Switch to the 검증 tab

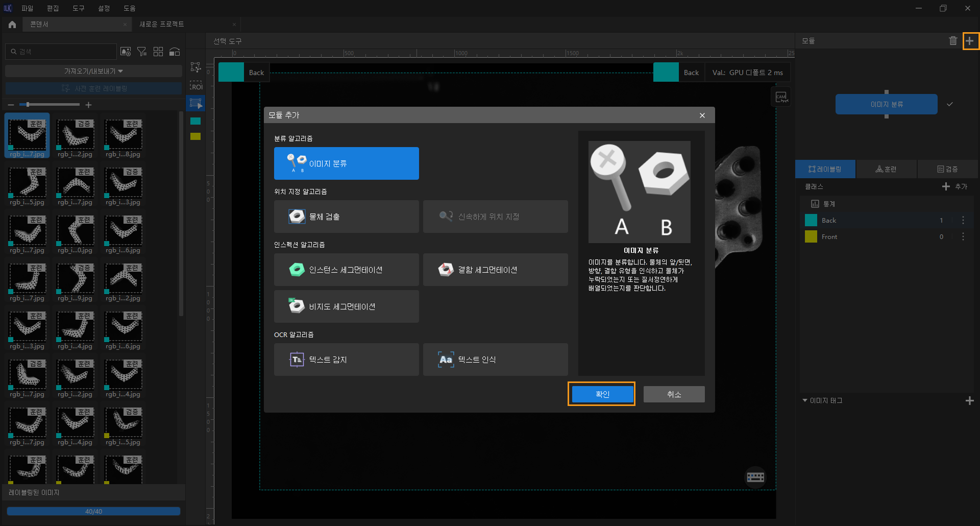(947, 169)
